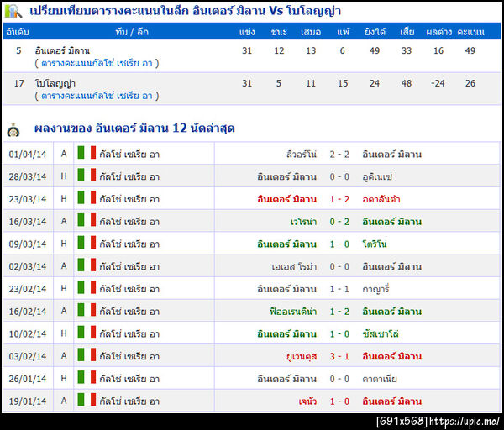Click the date 16/02/14
The height and width of the screenshot is (430, 504).
28,312
